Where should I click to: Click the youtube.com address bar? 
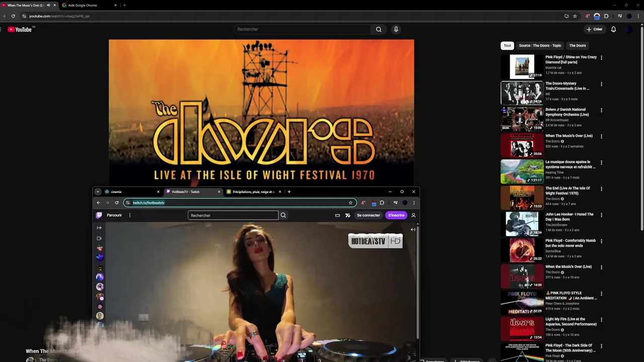tap(292, 16)
